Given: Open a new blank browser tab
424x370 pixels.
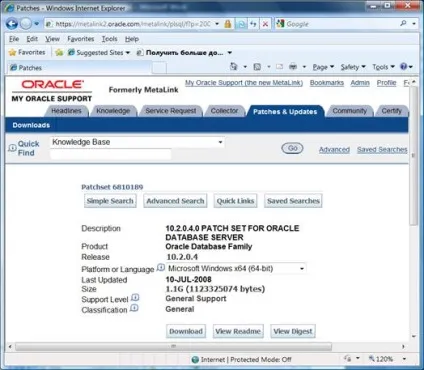Looking at the screenshot, I should [x=159, y=68].
